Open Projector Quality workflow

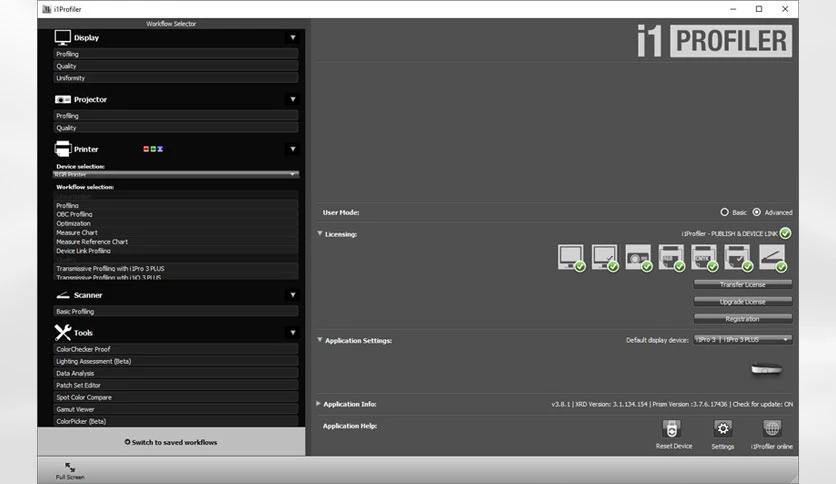click(176, 128)
